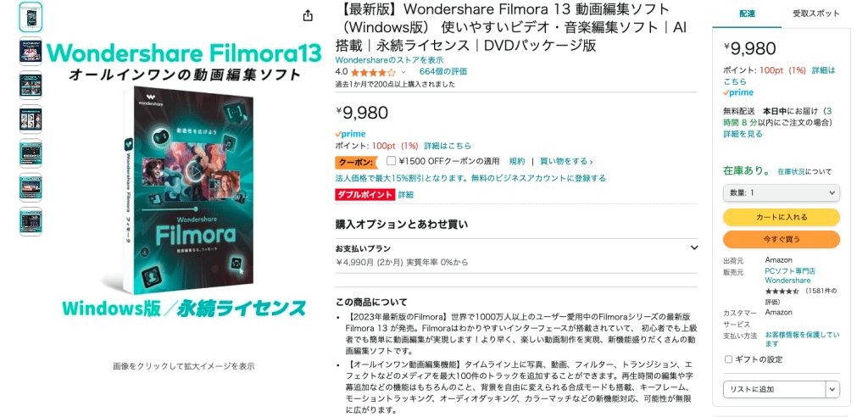Select the first product thumbnail image
The height and width of the screenshot is (417, 868).
point(31,17)
